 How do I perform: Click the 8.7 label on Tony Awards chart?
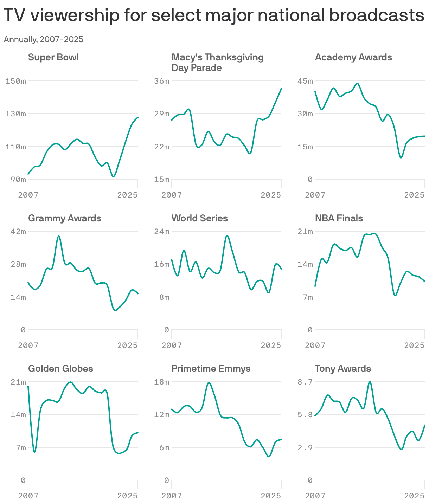click(305, 382)
